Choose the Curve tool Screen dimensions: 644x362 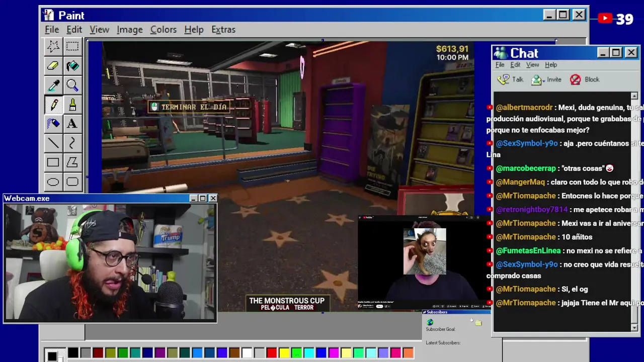[x=72, y=143]
